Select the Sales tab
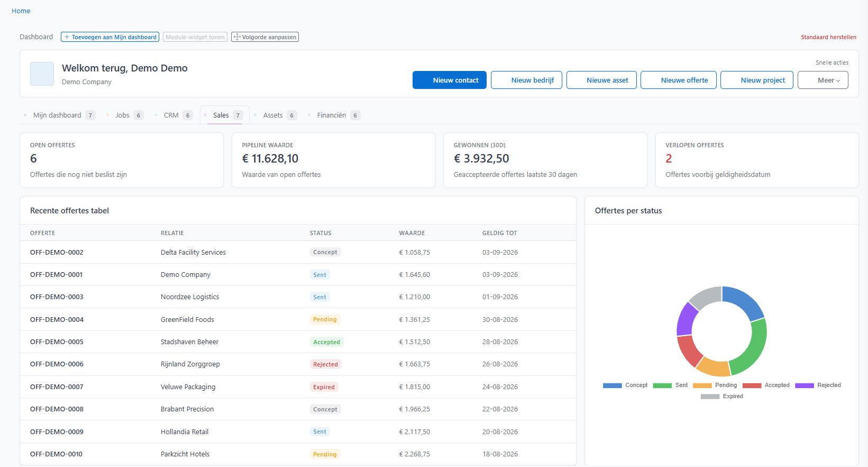The width and height of the screenshot is (868, 467). (224, 115)
